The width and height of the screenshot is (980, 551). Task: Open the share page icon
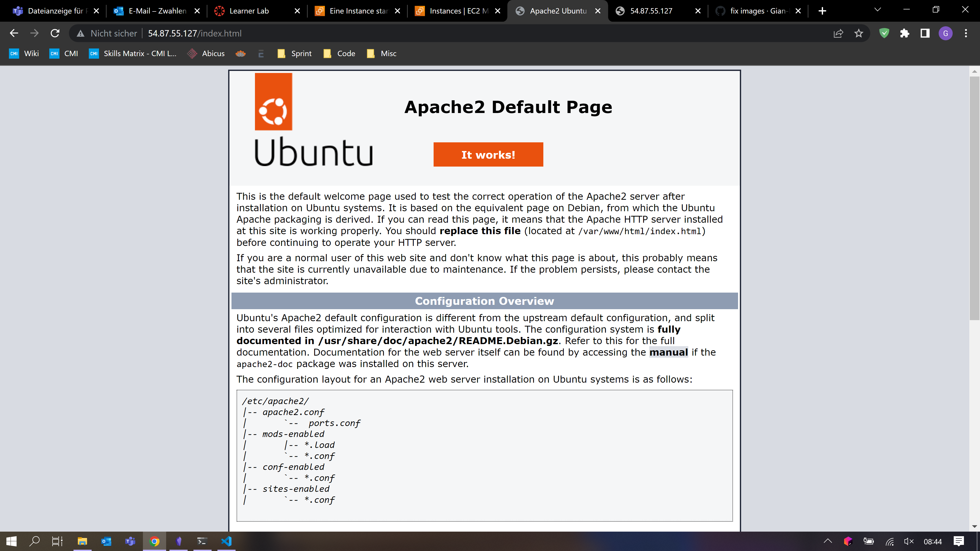(x=838, y=33)
